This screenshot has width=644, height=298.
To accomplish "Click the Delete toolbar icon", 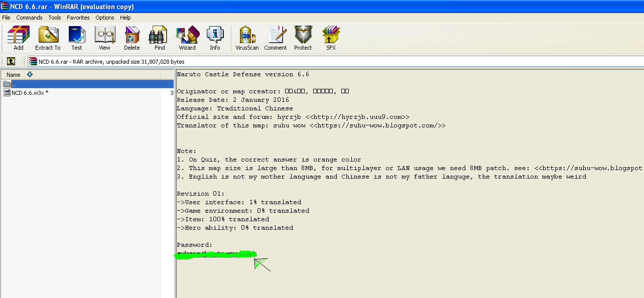I will click(132, 38).
